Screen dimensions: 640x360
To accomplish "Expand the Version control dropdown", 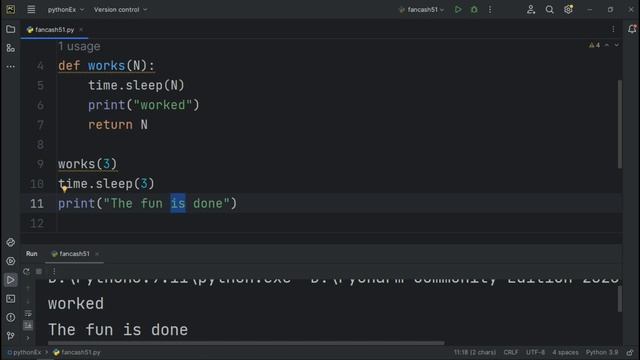I will (x=120, y=9).
